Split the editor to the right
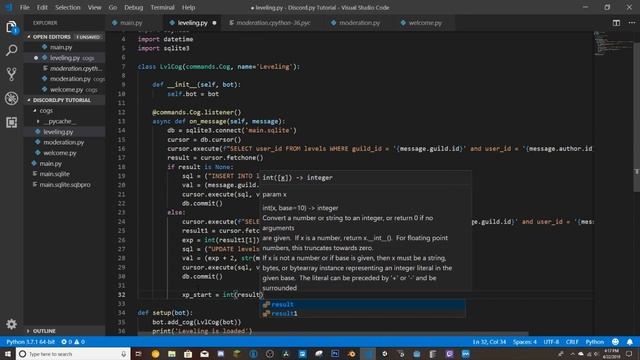The width and height of the screenshot is (640, 360). 616,23
